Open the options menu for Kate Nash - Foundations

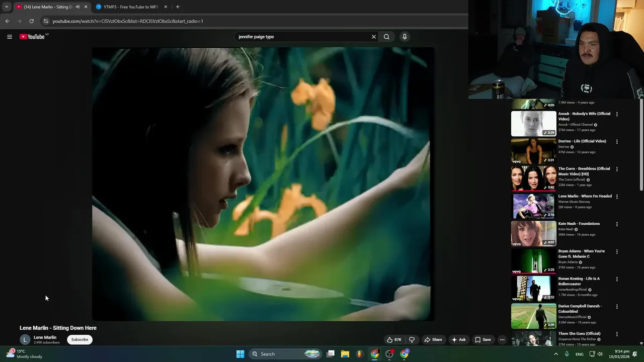(617, 224)
